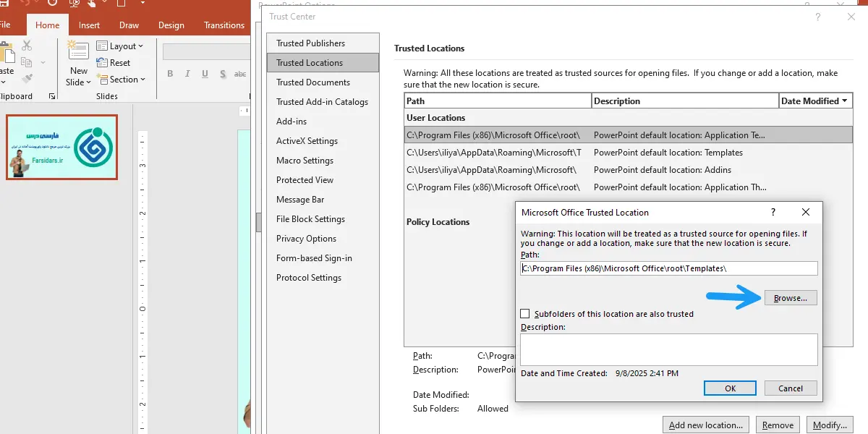Toggle Bold formatting in the ribbon
The height and width of the screenshot is (434, 868).
170,74
